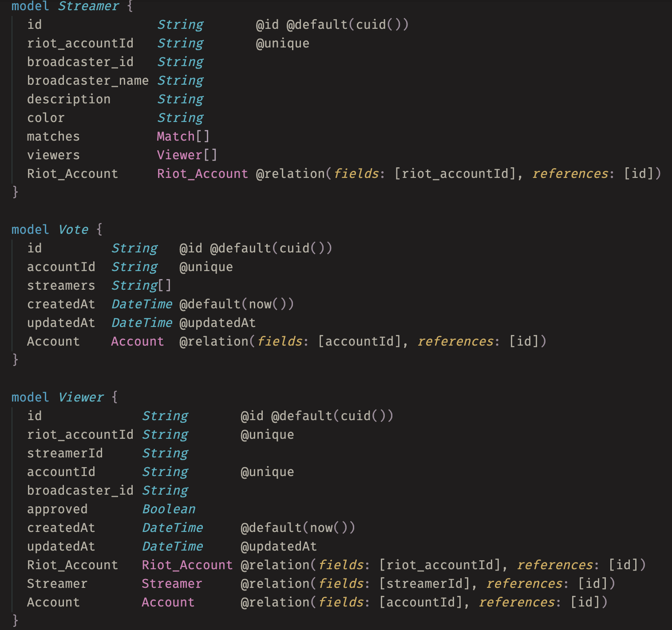Click Account type in Viewer model

(x=168, y=602)
